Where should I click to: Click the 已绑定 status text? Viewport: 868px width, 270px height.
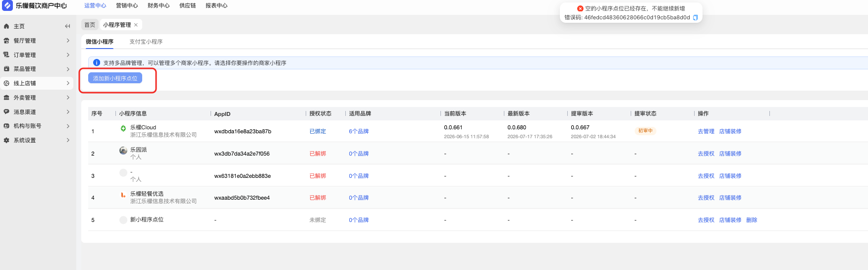pos(318,131)
